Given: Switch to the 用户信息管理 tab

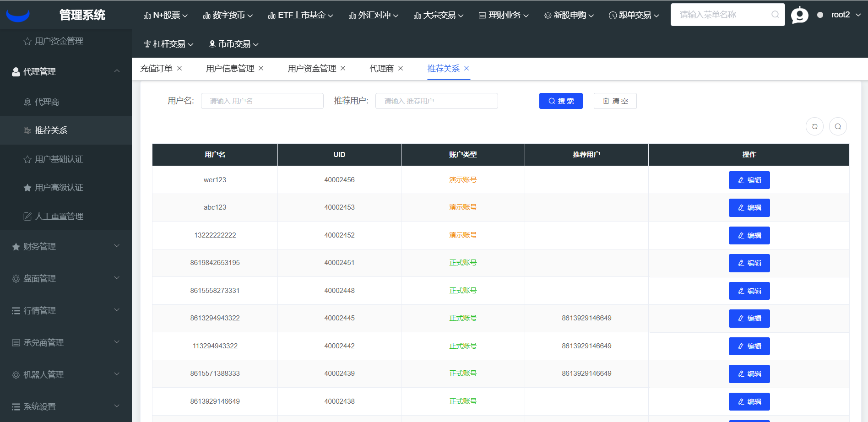Looking at the screenshot, I should tap(230, 69).
